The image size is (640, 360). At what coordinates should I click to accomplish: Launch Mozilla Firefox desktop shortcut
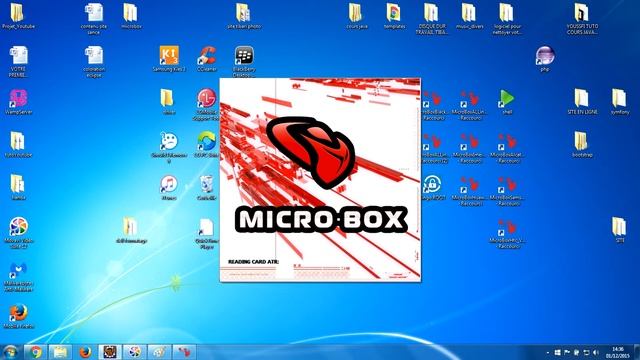(18, 316)
